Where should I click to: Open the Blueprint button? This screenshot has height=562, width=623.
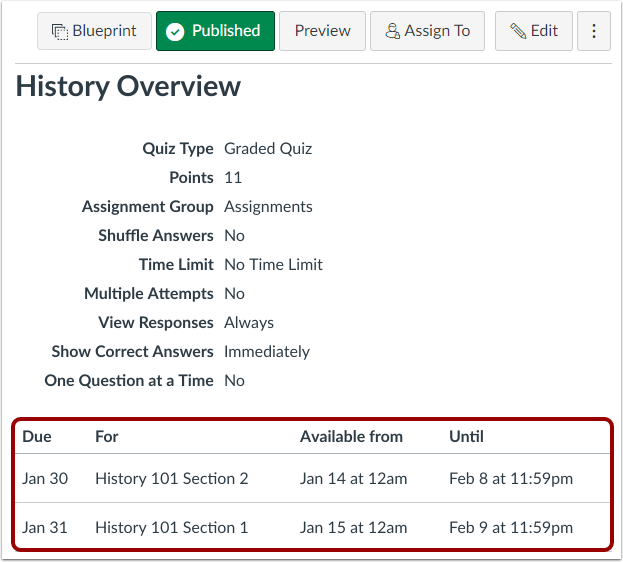point(94,31)
